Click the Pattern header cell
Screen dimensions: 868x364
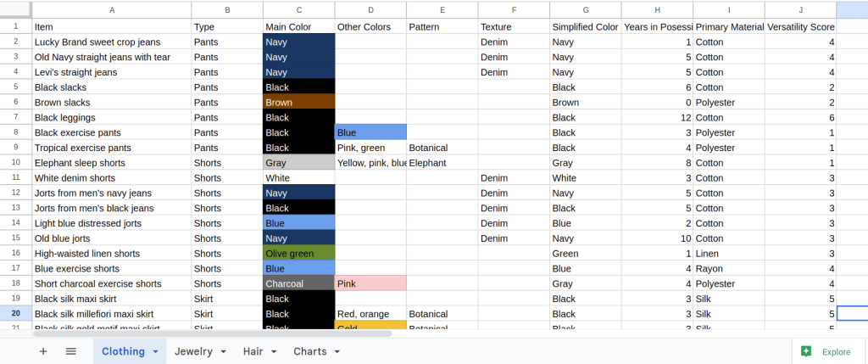[442, 26]
